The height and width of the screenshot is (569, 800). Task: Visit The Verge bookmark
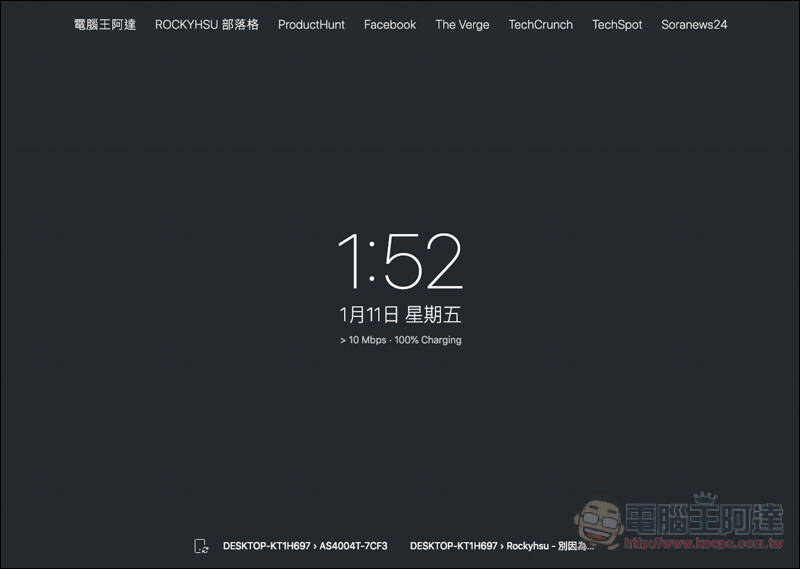click(x=462, y=24)
